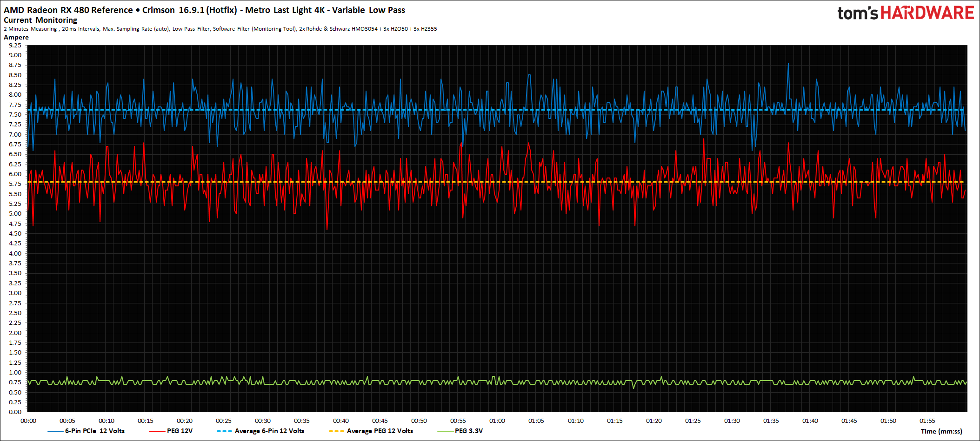Click the 1.00 value on the y-axis
Viewport: 980px width, 441px height.
pyautogui.click(x=15, y=372)
